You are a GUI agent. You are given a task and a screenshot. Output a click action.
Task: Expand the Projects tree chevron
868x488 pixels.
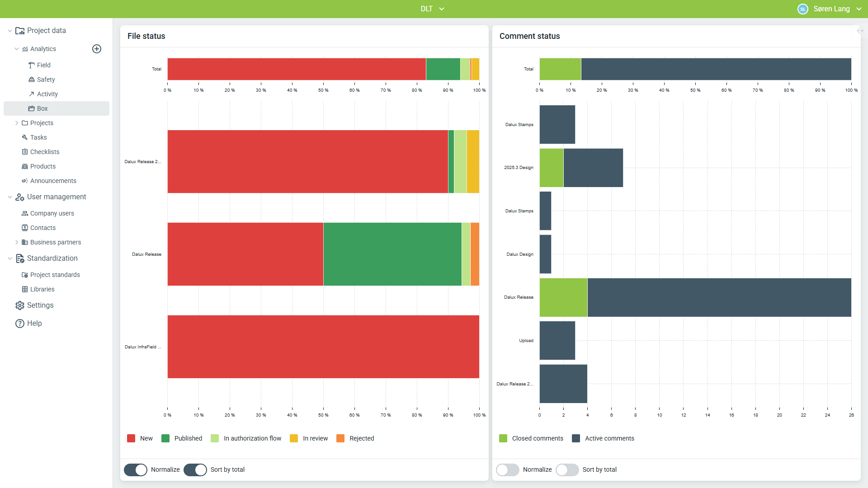17,123
